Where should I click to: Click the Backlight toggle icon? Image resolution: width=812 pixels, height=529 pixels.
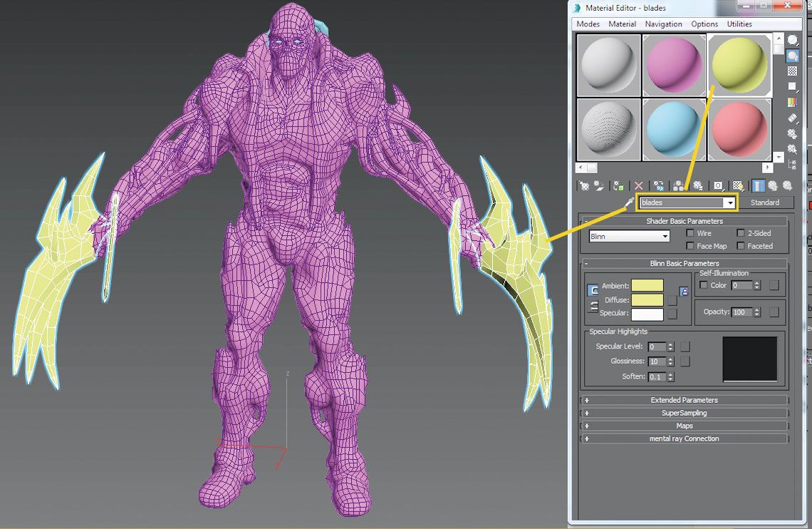pos(792,56)
